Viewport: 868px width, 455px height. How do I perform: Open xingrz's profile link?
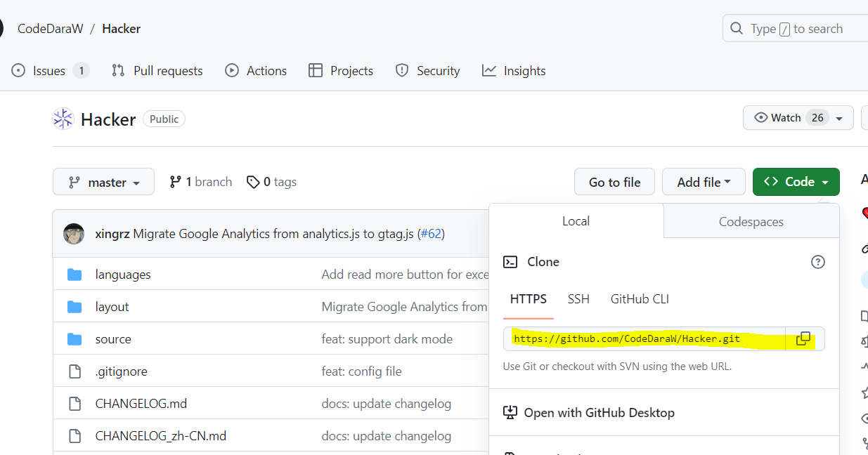tap(112, 234)
